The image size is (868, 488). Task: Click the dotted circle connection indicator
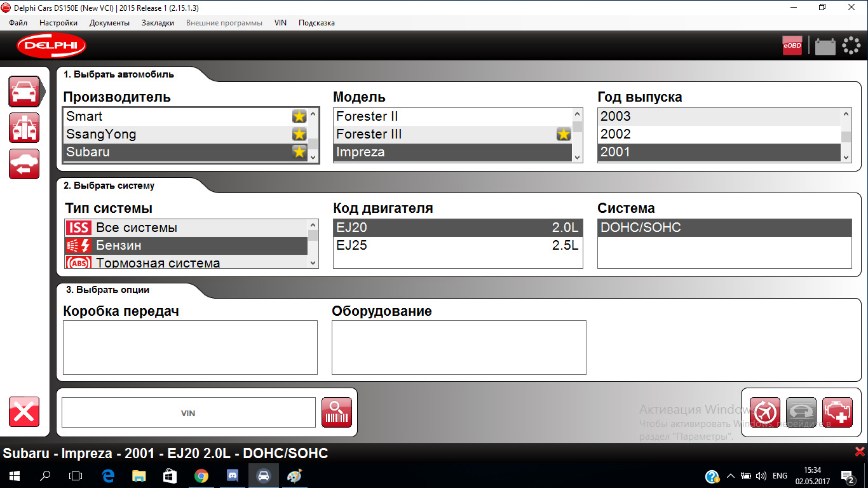(x=851, y=46)
